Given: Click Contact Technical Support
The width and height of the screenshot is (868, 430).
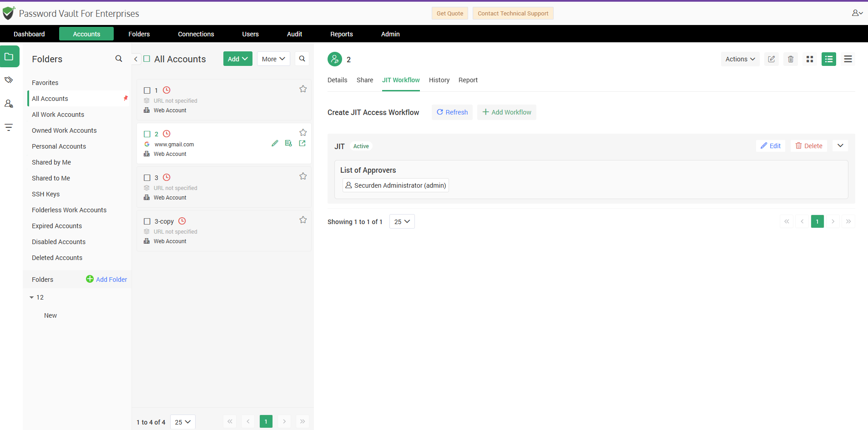Looking at the screenshot, I should coord(513,13).
